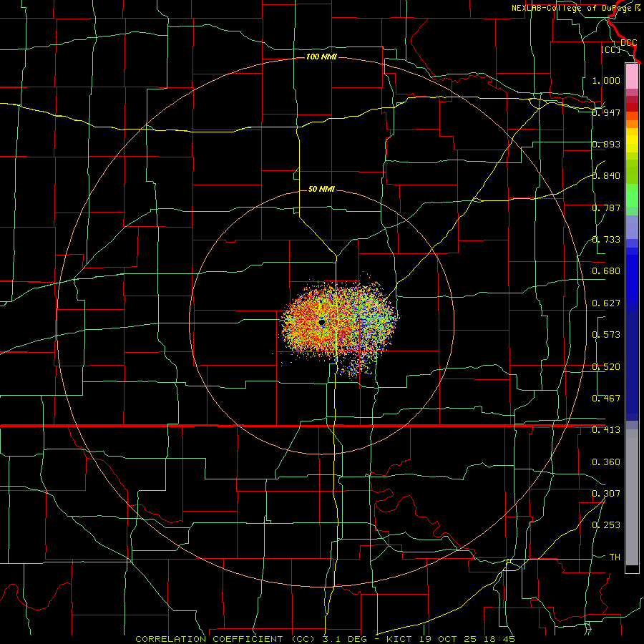This screenshot has width=644, height=644.
Task: Click the 0.893 scale label
Action: (x=606, y=144)
